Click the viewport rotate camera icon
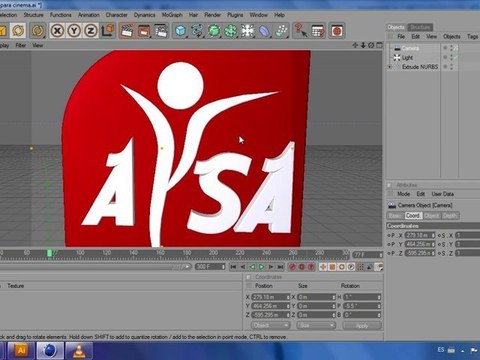Viewport: 480px width, 360px height. (371, 45)
